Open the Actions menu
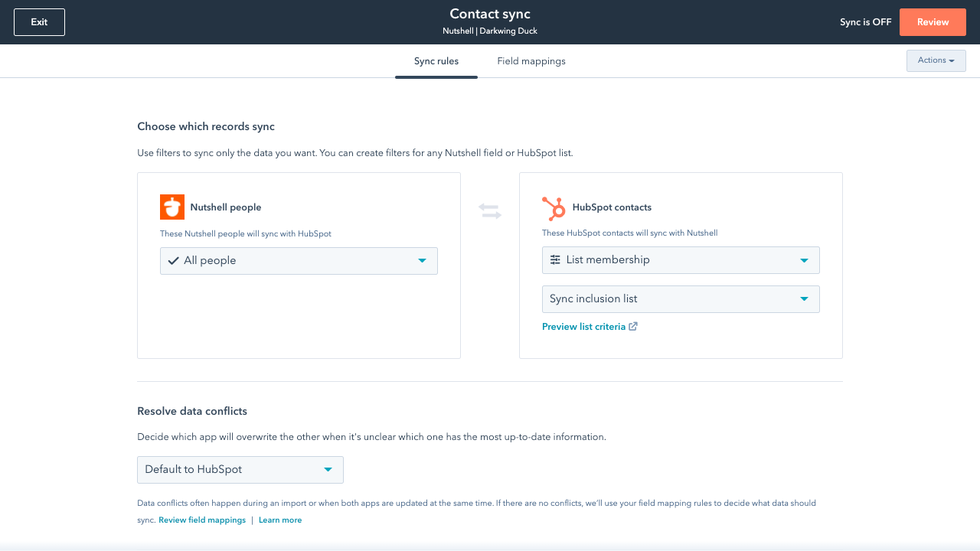The image size is (980, 551). coord(936,60)
